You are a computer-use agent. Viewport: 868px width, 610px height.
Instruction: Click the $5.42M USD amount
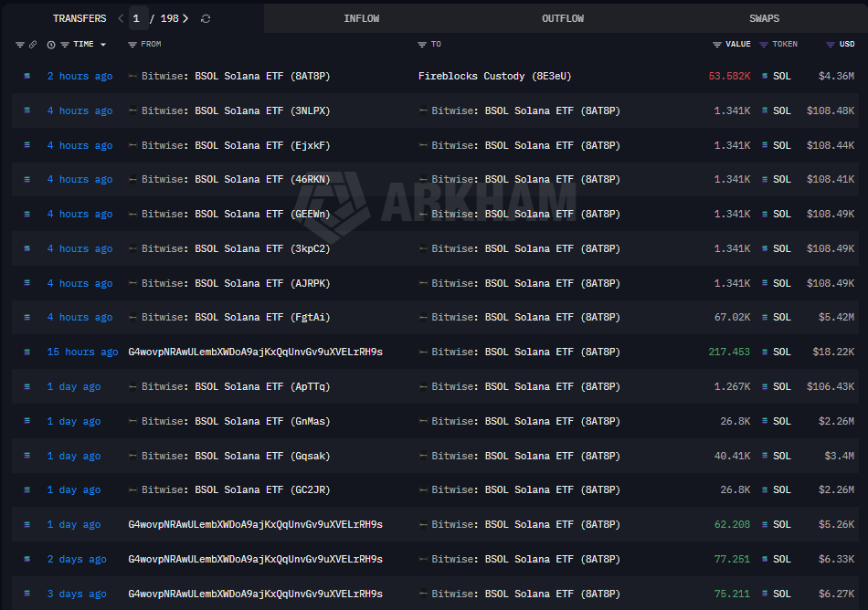click(x=836, y=317)
